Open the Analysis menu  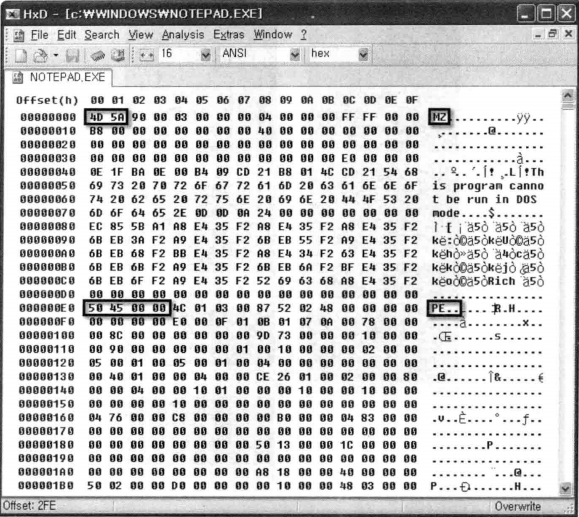(x=183, y=35)
